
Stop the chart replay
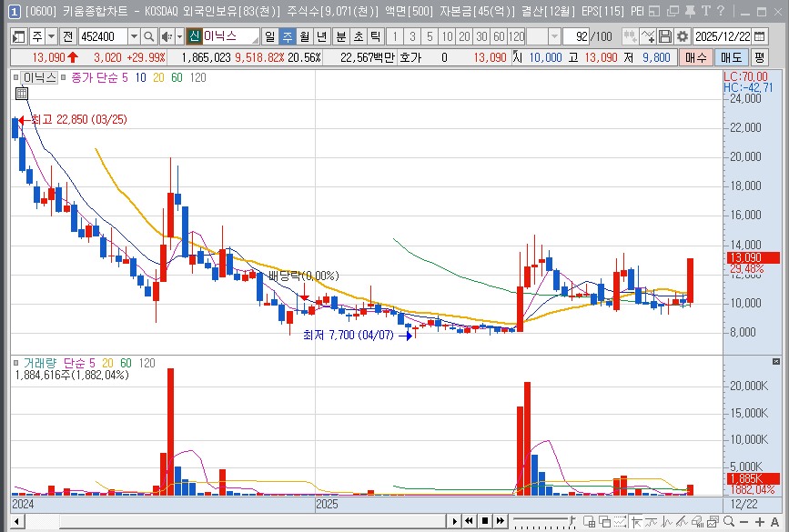tap(484, 521)
